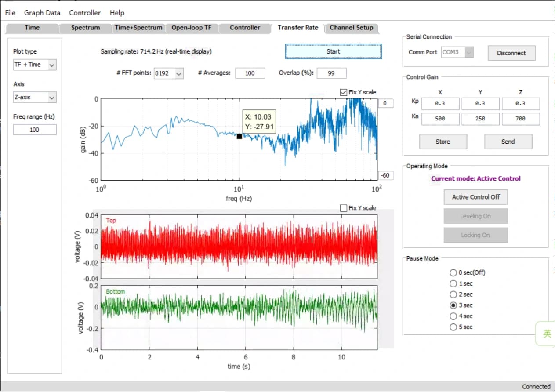555x392 pixels.
Task: Open the Controller menu
Action: [85, 13]
